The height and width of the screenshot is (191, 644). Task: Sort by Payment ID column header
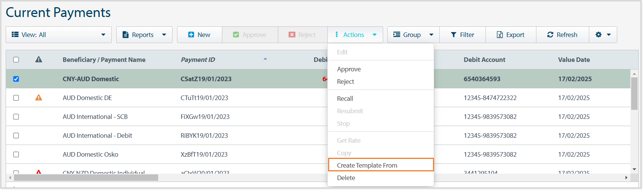[198, 60]
